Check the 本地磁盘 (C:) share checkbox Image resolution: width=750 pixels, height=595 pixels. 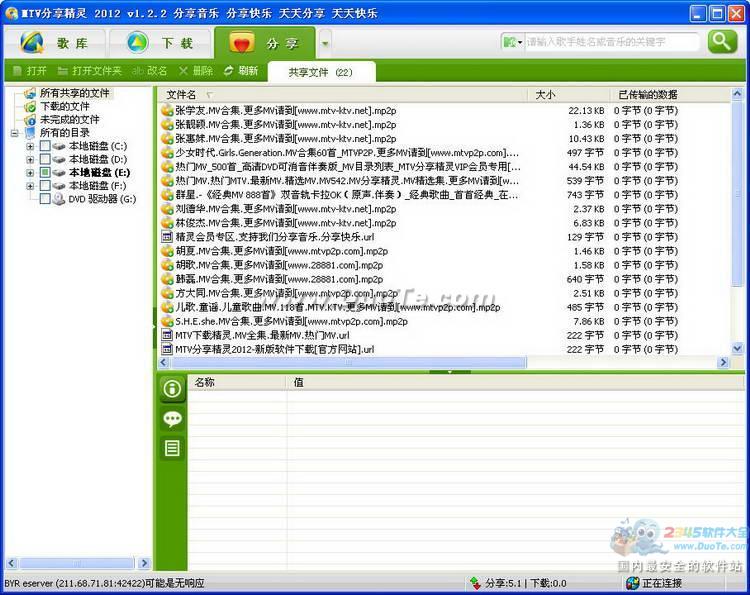pos(45,145)
